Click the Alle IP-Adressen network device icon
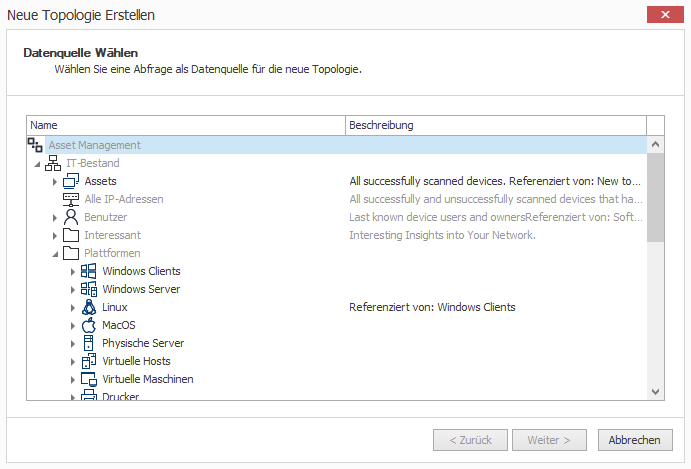This screenshot has height=469, width=691. click(x=71, y=199)
